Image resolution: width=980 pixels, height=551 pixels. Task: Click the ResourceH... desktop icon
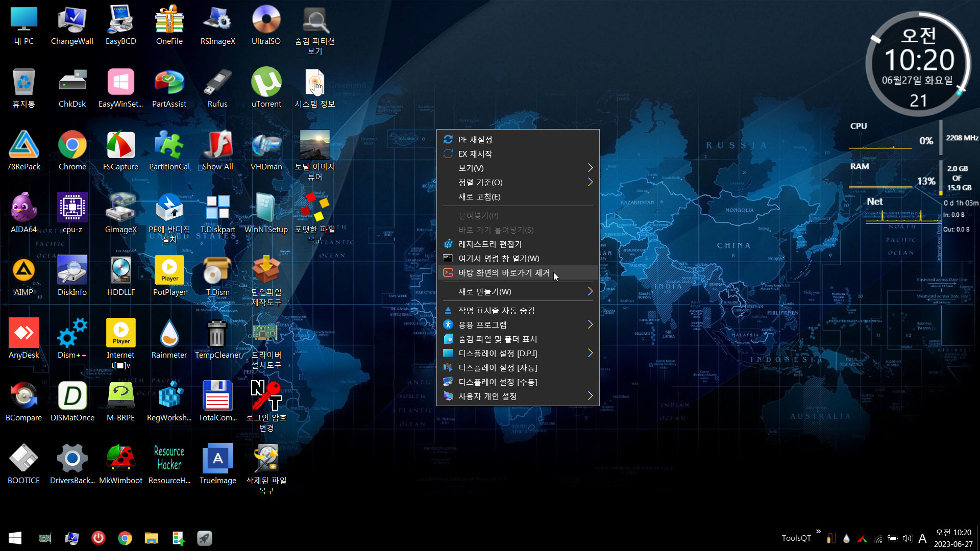tap(169, 464)
